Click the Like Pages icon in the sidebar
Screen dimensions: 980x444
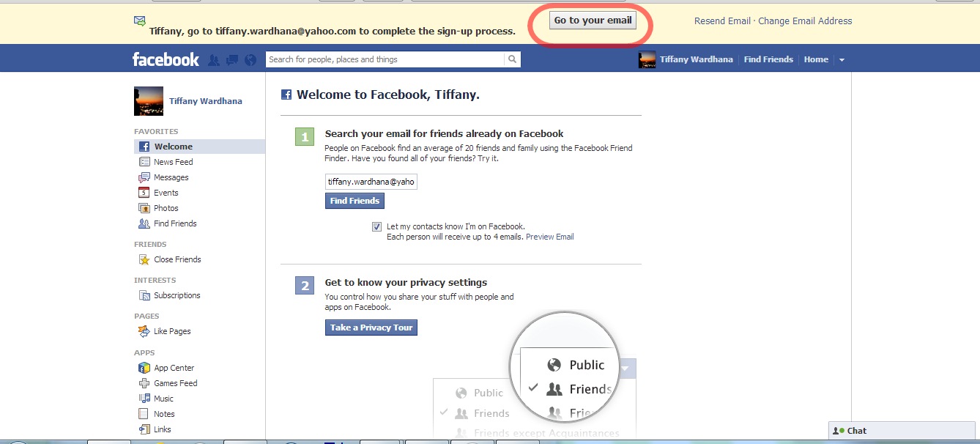tap(144, 331)
